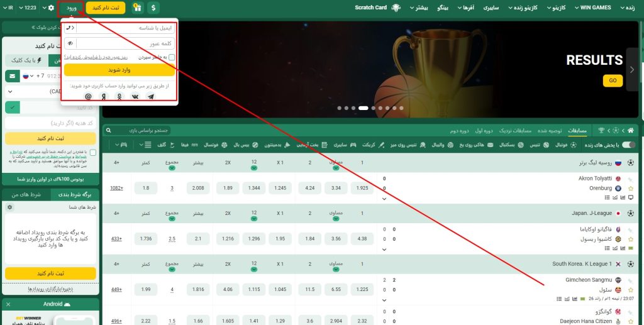644x325 pixels.
Task: Click the promo code input field
Action: point(50,123)
